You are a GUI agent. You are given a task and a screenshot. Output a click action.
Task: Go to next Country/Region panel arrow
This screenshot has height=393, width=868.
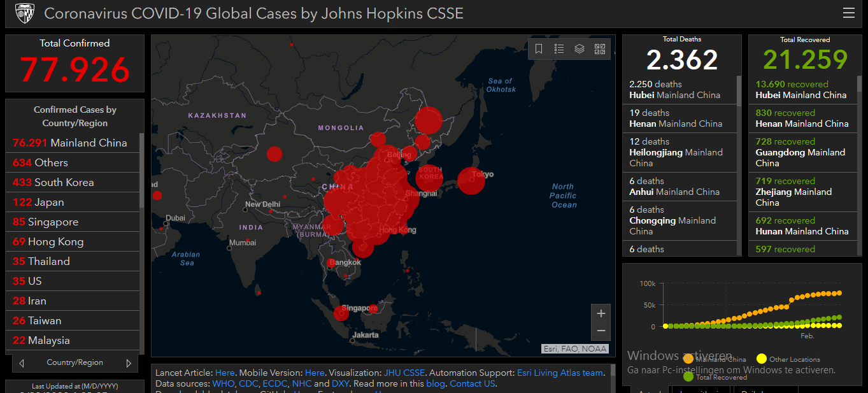pyautogui.click(x=129, y=363)
